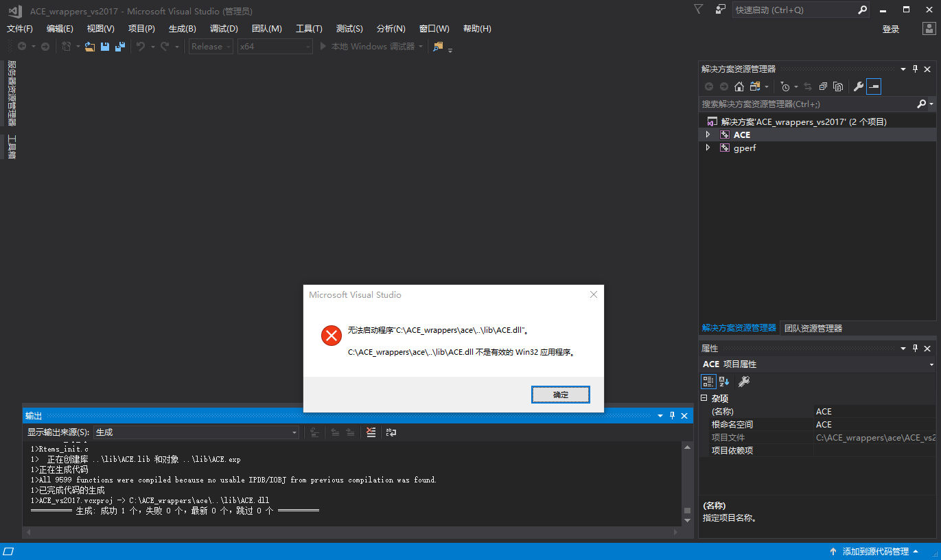Switch to the 团队资源管理器 tab
The width and height of the screenshot is (941, 560).
[813, 328]
